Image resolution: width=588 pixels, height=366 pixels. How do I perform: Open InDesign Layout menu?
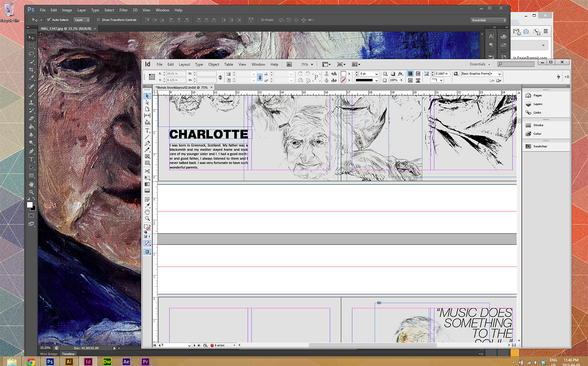point(184,65)
